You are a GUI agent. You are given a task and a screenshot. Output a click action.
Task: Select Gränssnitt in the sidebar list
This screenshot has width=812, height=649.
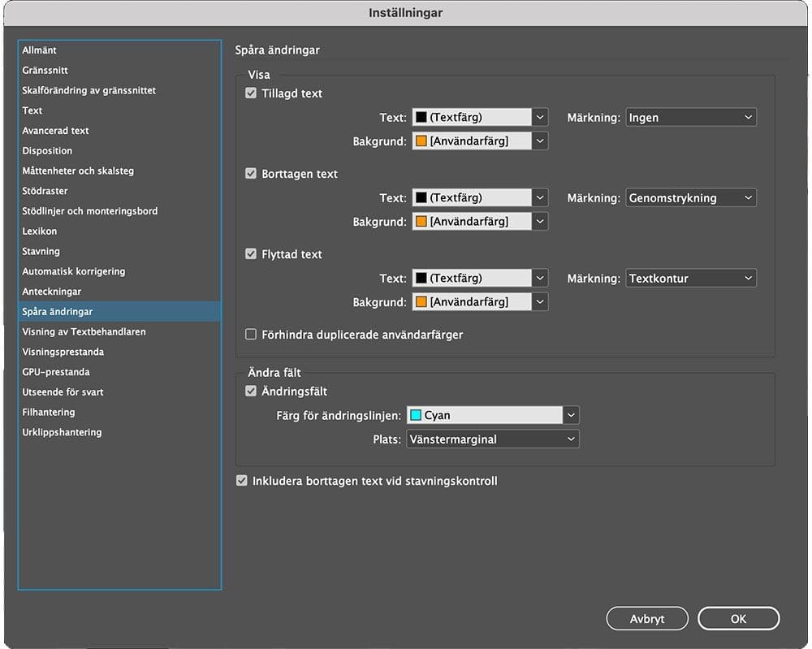click(x=119, y=71)
